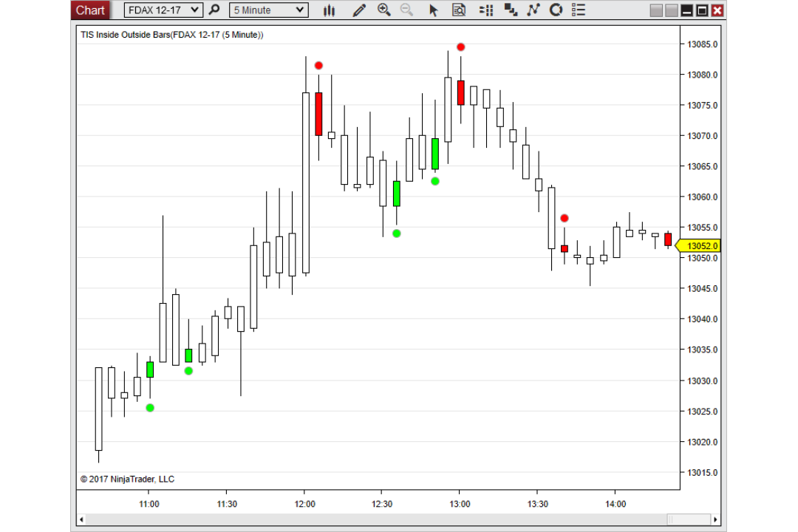Screen dimensions: 798x532
Task: Click the 13085.0 price axis label
Action: coord(703,44)
